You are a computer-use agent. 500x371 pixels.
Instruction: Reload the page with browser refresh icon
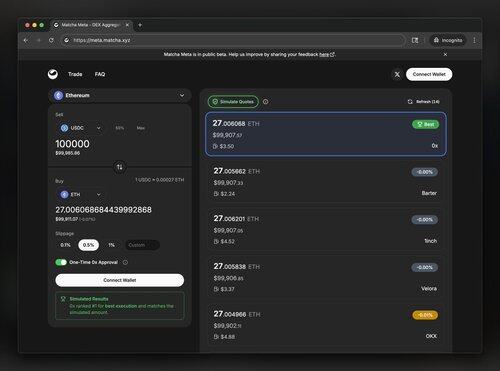(51, 40)
